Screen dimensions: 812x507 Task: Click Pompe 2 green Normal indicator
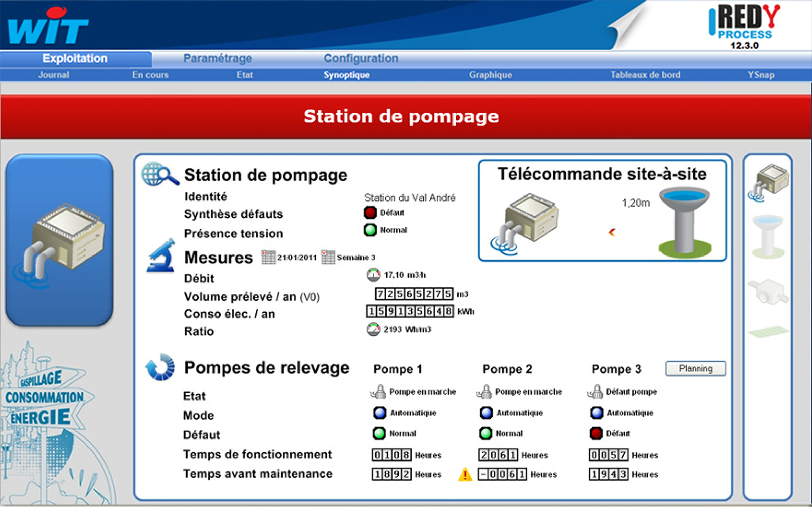(486, 433)
